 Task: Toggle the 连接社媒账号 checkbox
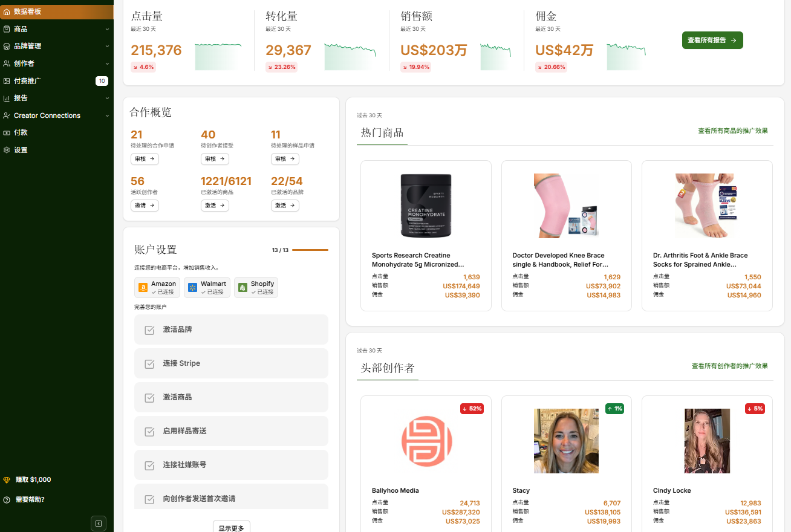149,465
